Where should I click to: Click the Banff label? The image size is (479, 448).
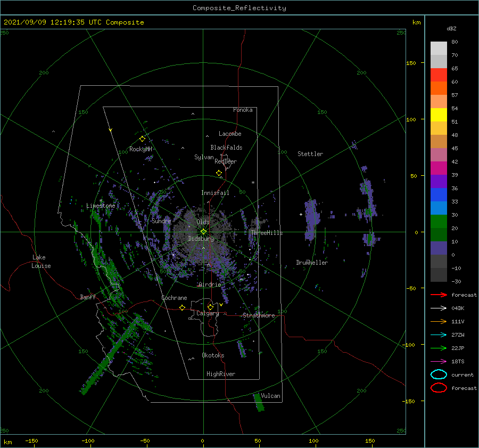point(88,297)
